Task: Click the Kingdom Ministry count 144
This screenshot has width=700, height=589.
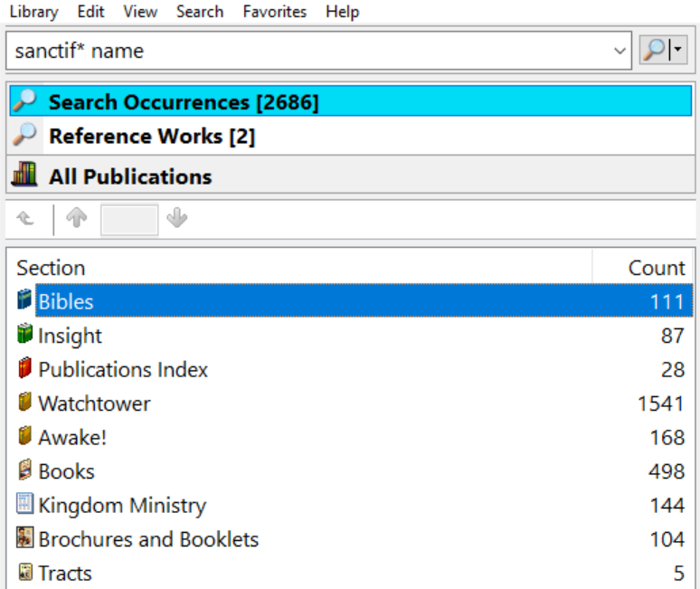Action: coord(667,505)
